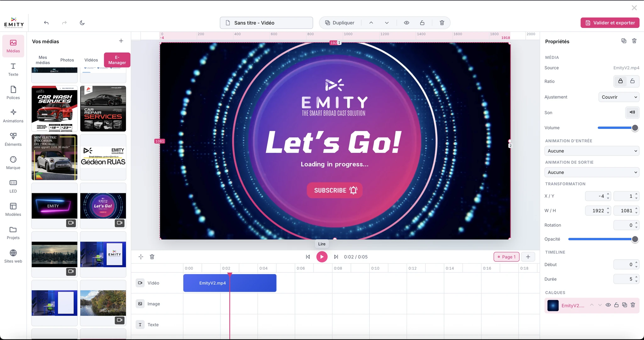
Task: Skip to the start of the video
Action: coord(308,257)
